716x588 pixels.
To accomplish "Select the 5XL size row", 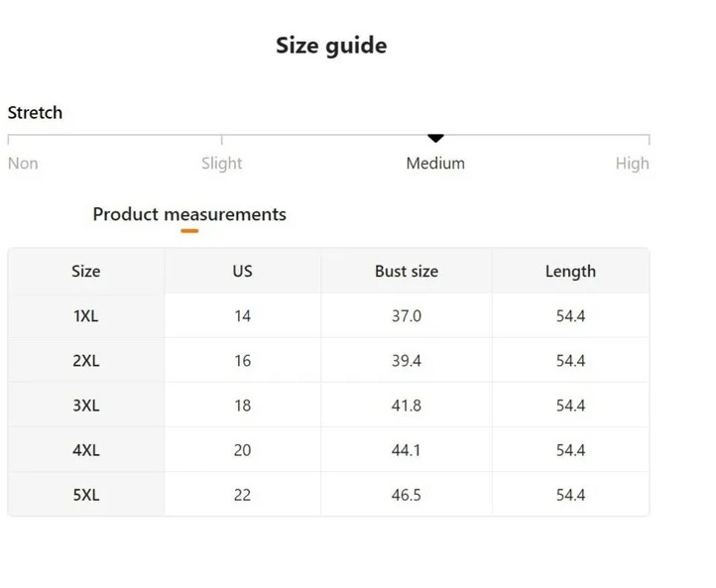I will pos(328,495).
